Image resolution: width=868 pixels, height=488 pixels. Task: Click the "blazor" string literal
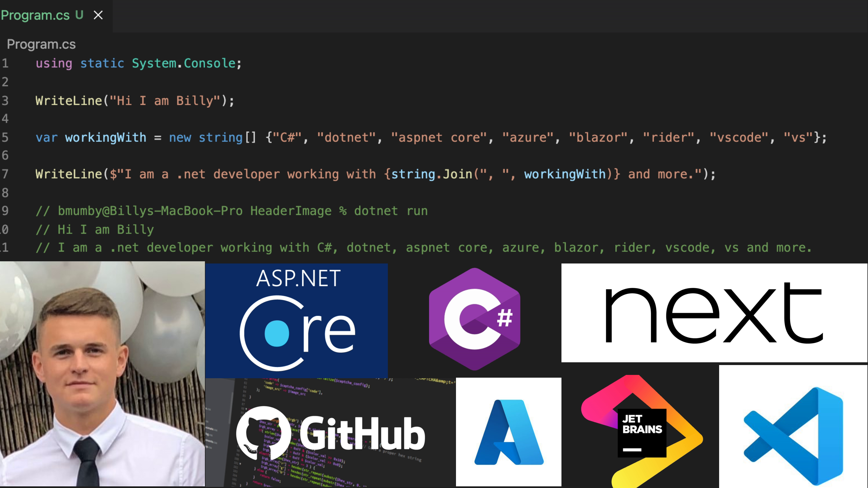click(599, 138)
